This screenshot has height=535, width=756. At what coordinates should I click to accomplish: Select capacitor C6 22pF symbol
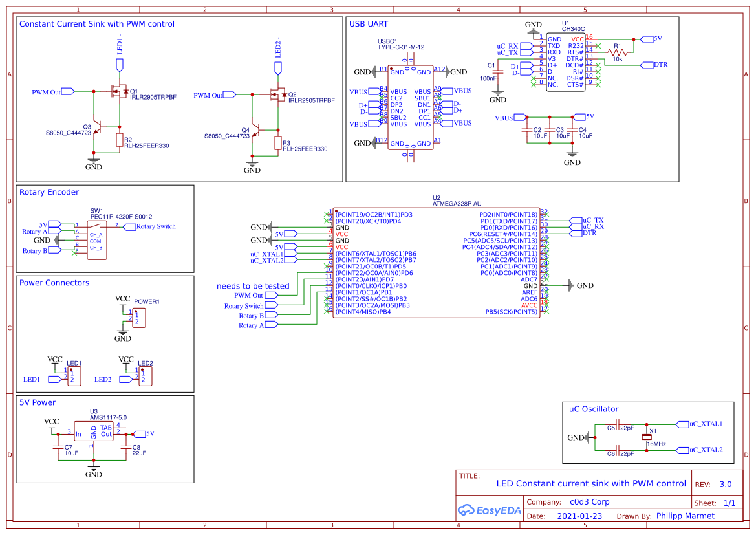tap(618, 451)
